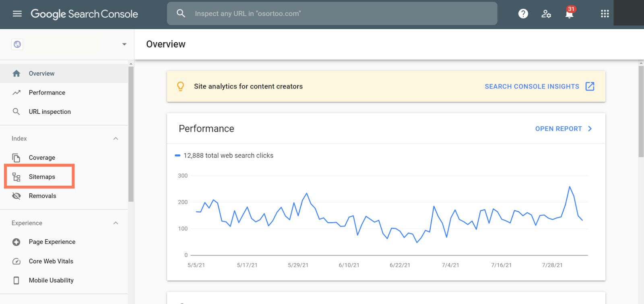Collapse the Experience section
The image size is (644, 304).
pyautogui.click(x=116, y=223)
